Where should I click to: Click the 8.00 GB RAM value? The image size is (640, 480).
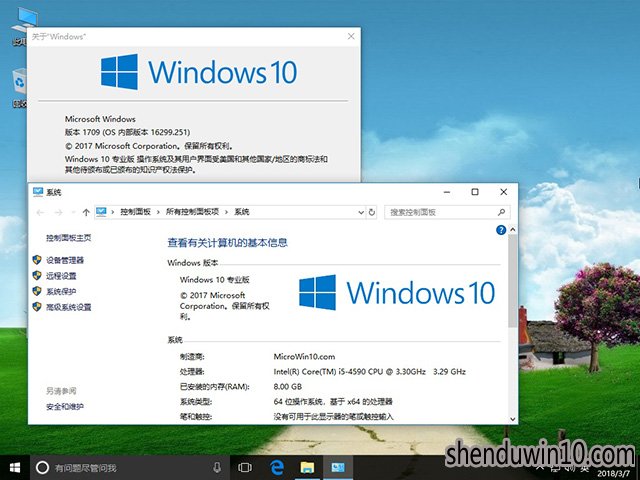288,387
